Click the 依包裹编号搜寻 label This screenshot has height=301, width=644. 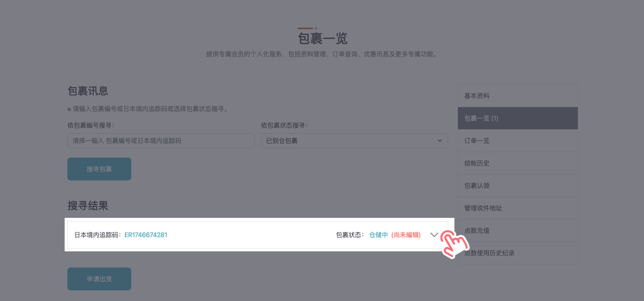91,125
